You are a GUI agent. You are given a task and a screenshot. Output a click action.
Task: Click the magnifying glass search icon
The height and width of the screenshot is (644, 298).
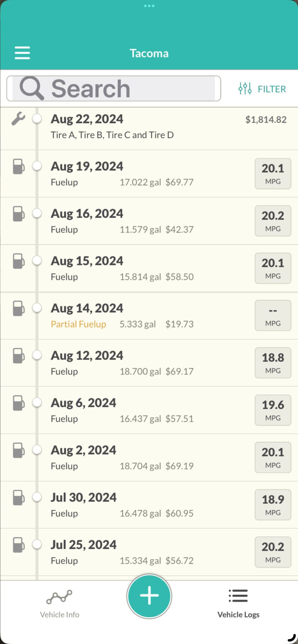32,88
